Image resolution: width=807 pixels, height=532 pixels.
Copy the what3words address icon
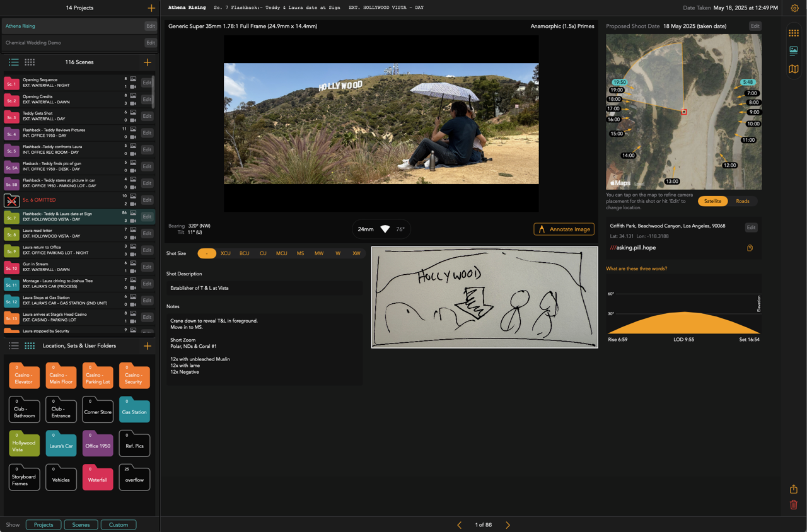[750, 248]
